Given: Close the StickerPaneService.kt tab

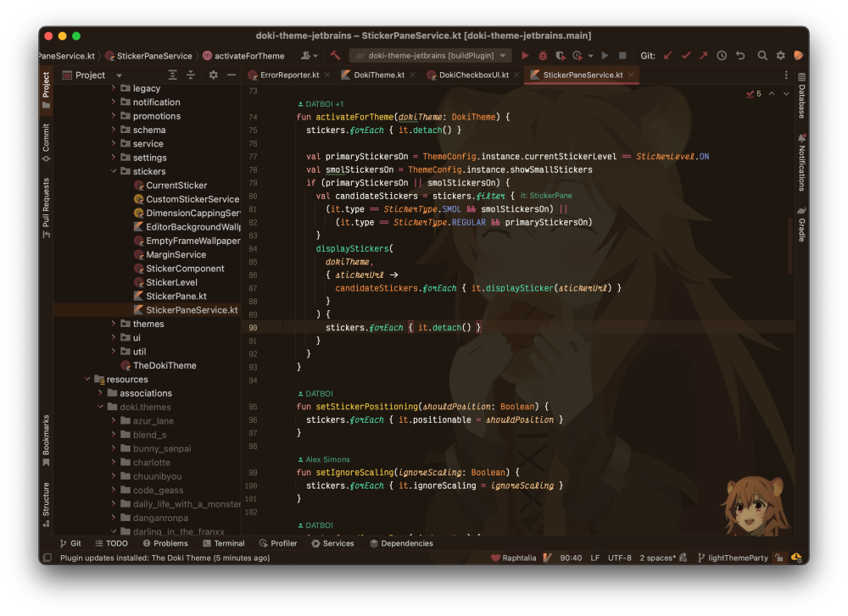Looking at the screenshot, I should tap(631, 75).
